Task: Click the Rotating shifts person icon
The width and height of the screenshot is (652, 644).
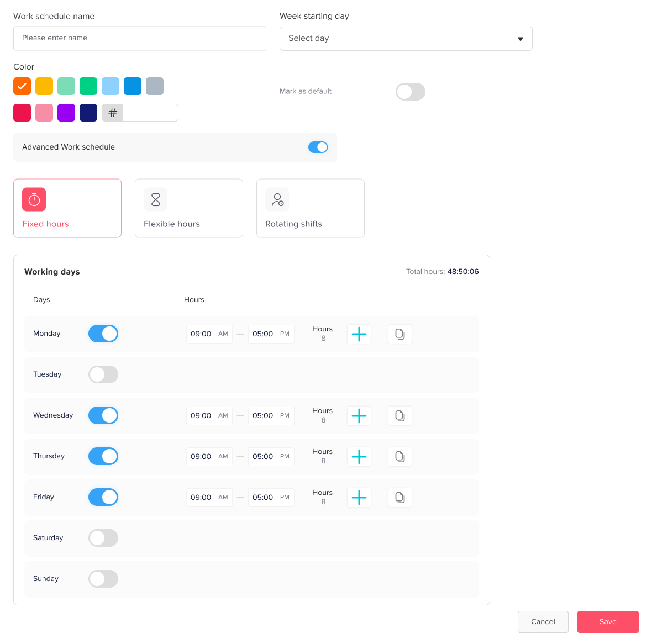Action: 277,199
